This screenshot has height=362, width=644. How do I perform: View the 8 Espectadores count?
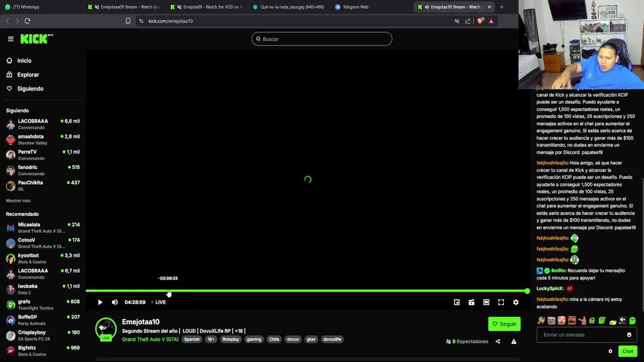pyautogui.click(x=467, y=341)
